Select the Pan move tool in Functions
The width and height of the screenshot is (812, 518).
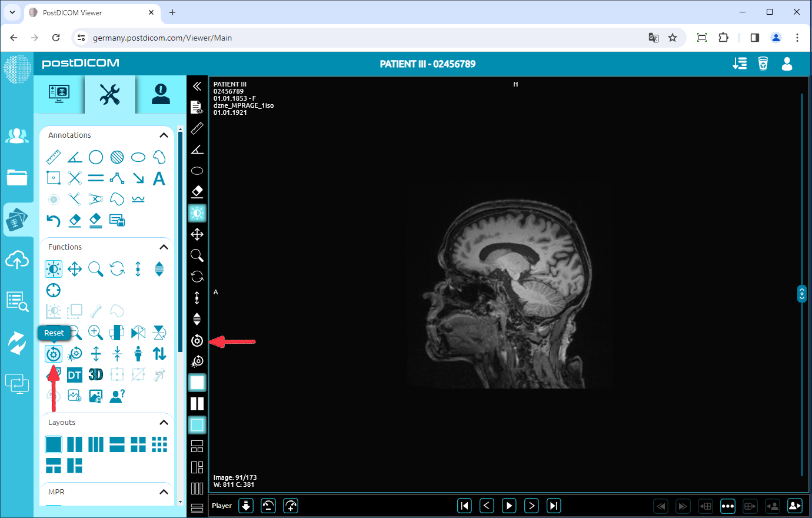click(x=74, y=268)
